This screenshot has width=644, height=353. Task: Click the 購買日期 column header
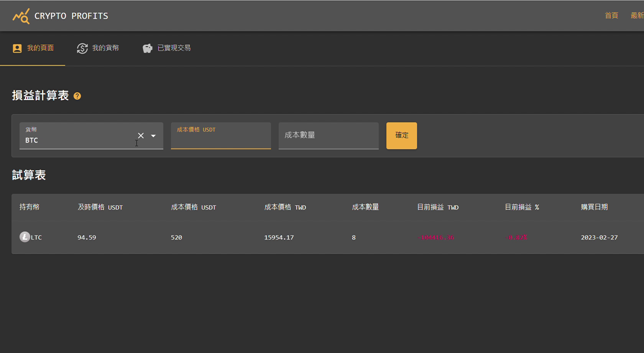(x=594, y=207)
